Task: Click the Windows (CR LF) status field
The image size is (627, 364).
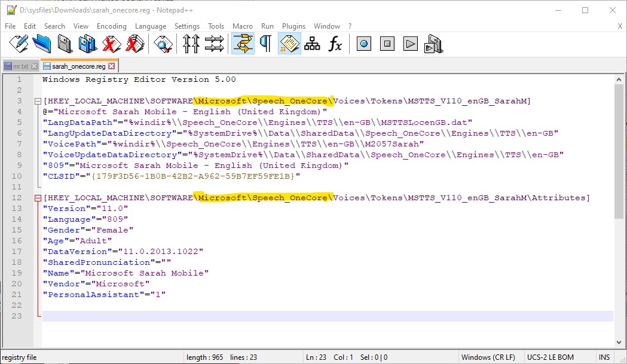Action: tap(488, 357)
